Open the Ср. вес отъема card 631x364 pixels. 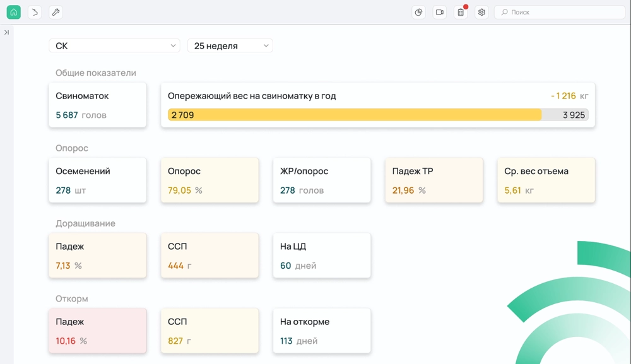[x=546, y=180]
